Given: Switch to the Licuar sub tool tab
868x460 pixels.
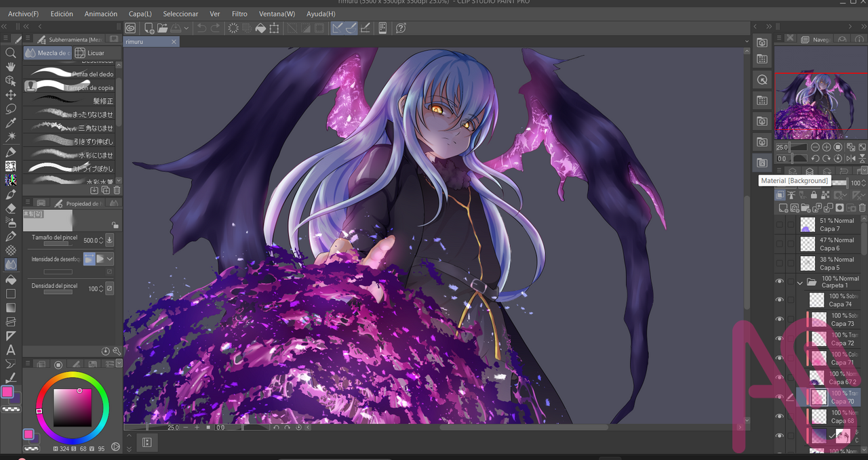Looking at the screenshot, I should click(x=97, y=52).
